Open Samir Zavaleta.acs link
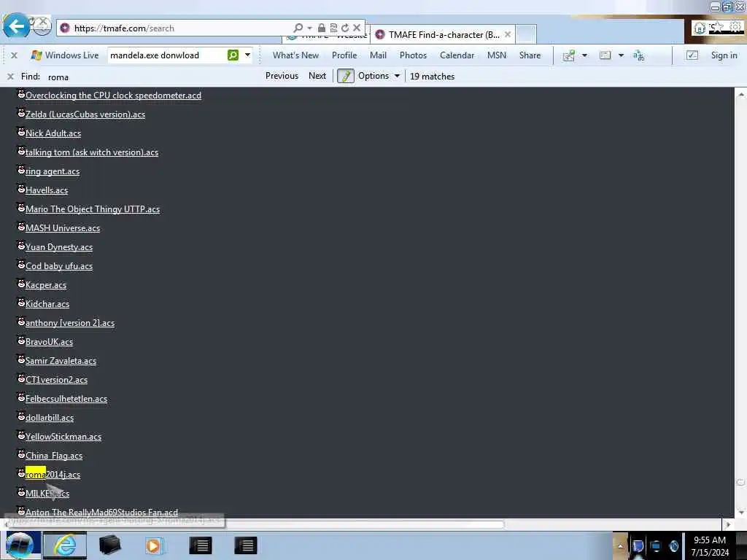The image size is (747, 560). pyautogui.click(x=61, y=361)
